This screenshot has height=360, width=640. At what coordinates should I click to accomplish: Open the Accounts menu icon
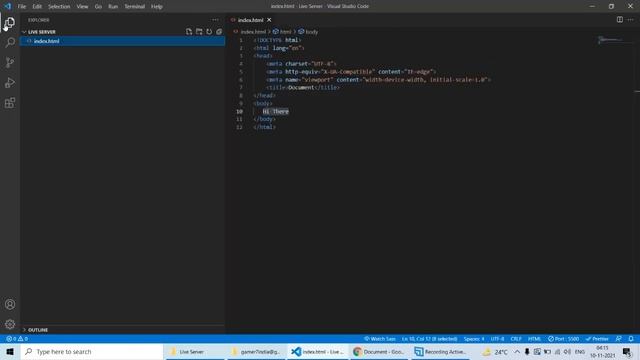tap(10, 304)
